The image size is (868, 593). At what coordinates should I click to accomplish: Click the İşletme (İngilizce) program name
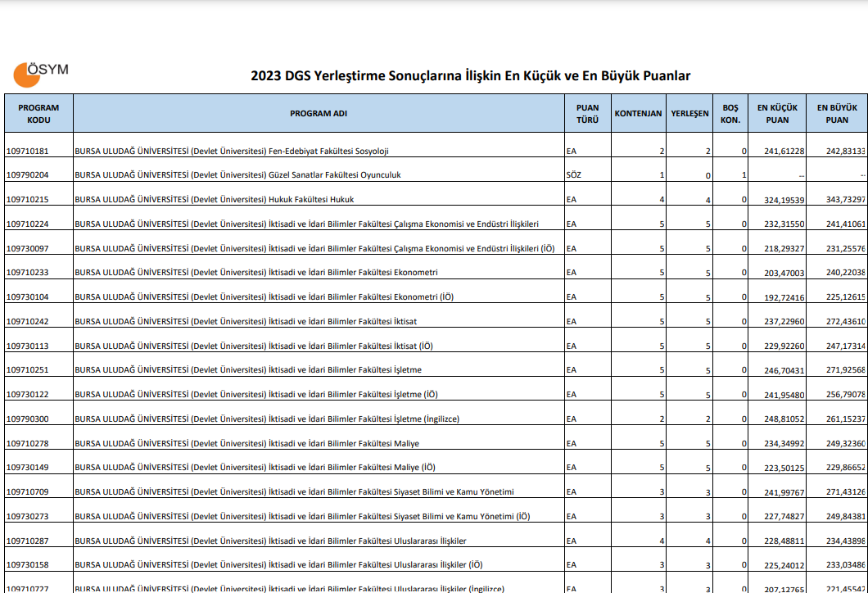267,419
